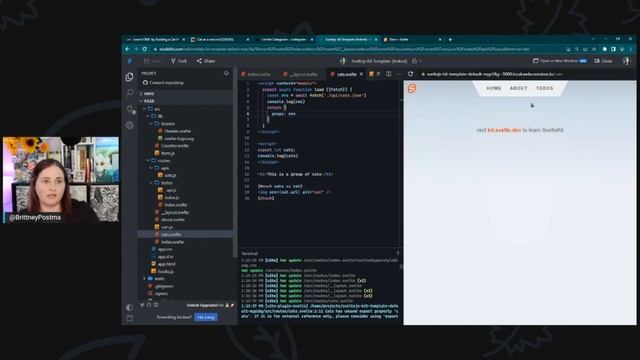Click the Svelte logo in preview
The image size is (640, 360).
[x=412, y=89]
